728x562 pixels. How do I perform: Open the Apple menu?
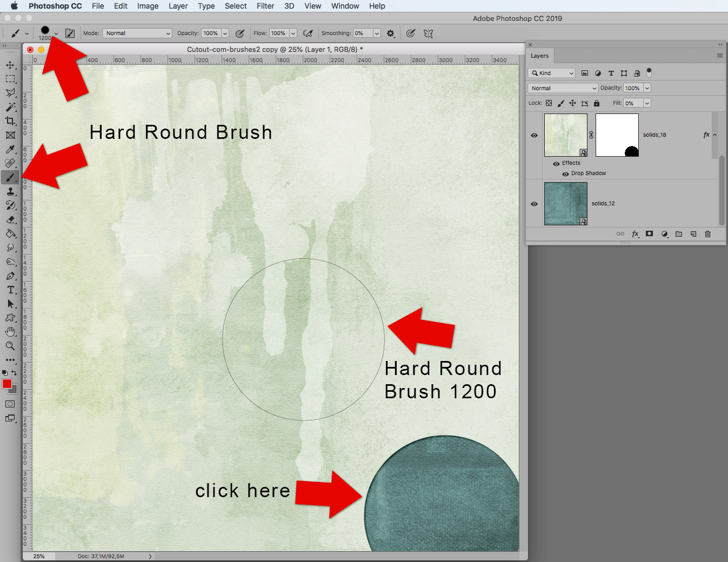click(14, 6)
